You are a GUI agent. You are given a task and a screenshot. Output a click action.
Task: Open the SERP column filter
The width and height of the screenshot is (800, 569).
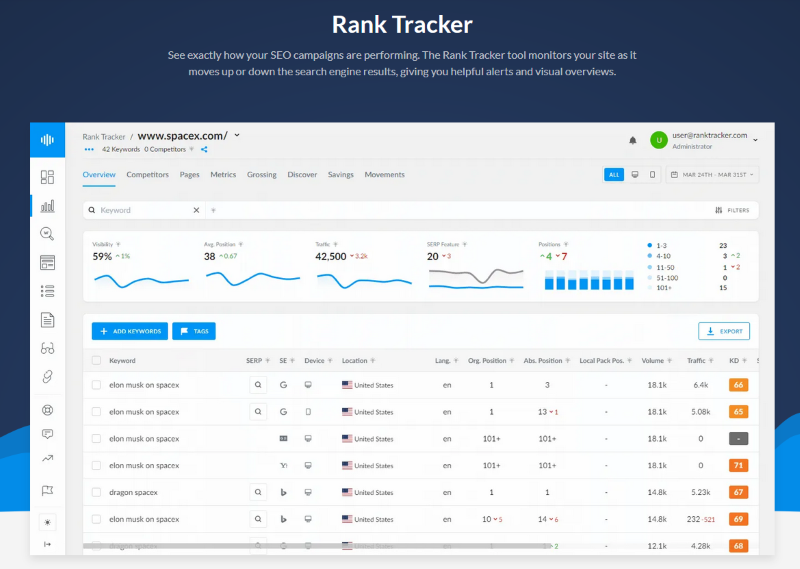267,361
